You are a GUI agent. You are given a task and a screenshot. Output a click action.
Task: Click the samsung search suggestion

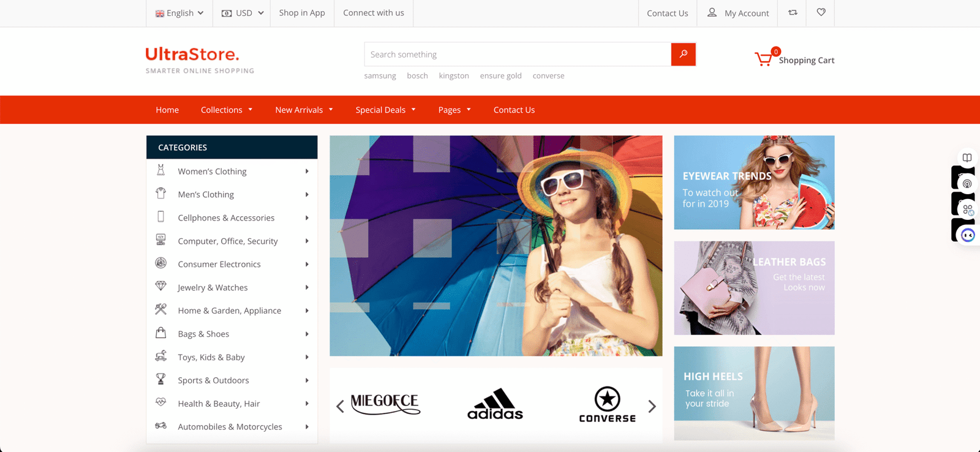[380, 76]
